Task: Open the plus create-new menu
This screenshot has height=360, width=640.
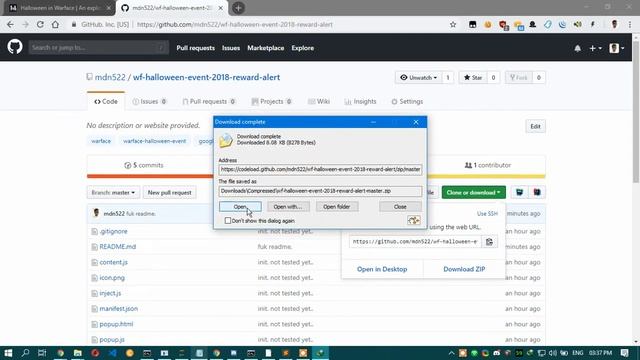Action: pos(595,48)
